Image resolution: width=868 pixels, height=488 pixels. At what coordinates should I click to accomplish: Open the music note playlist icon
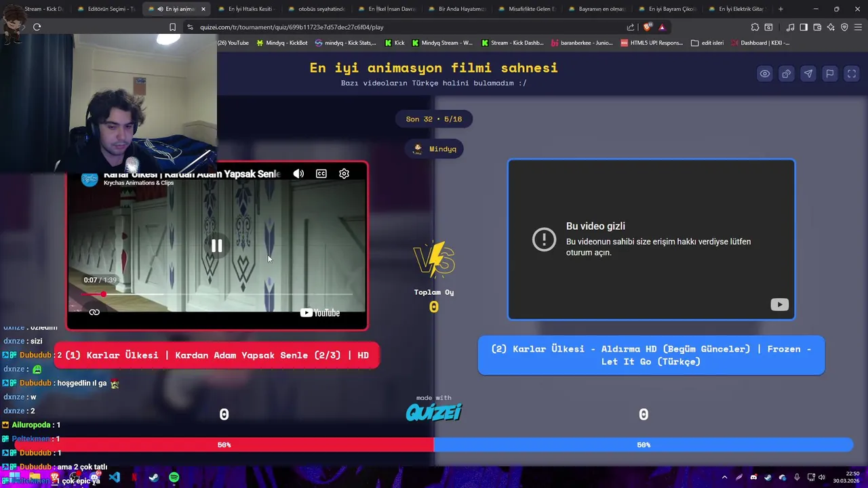point(790,27)
